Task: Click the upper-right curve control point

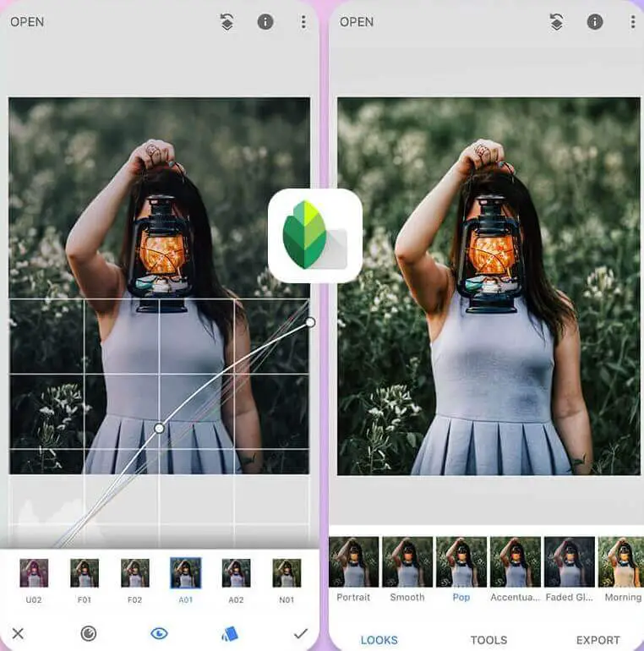Action: (x=310, y=322)
